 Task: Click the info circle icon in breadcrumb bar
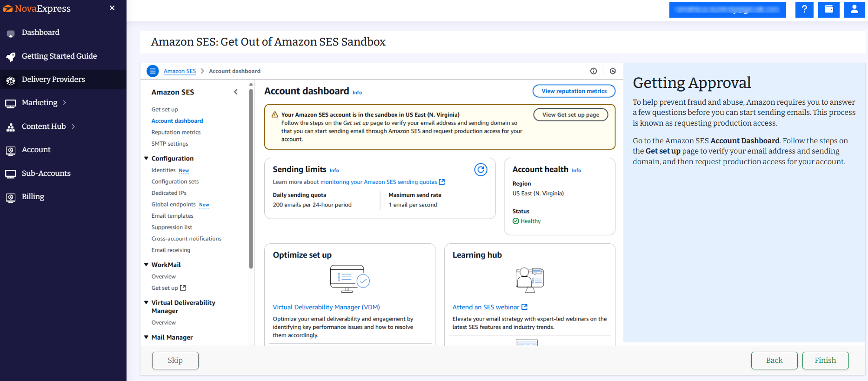click(x=594, y=71)
